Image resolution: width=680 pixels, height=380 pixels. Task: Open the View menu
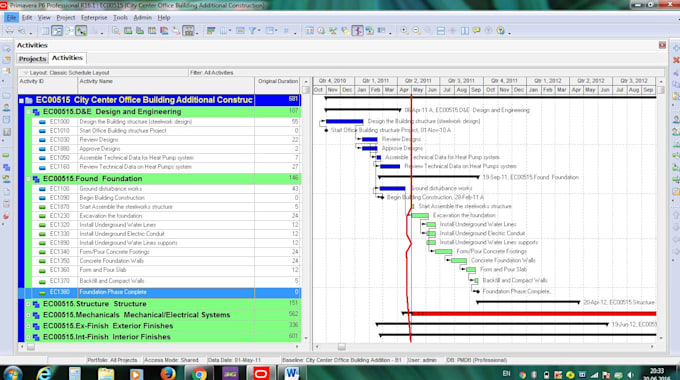[44, 18]
